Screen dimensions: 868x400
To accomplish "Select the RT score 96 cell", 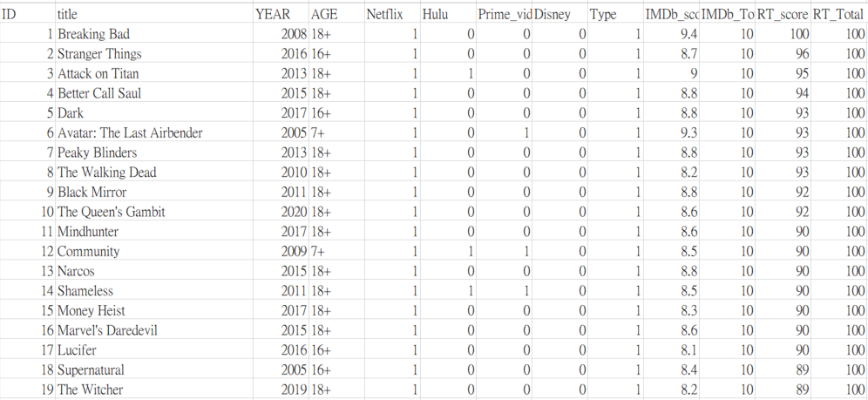I will tap(783, 54).
